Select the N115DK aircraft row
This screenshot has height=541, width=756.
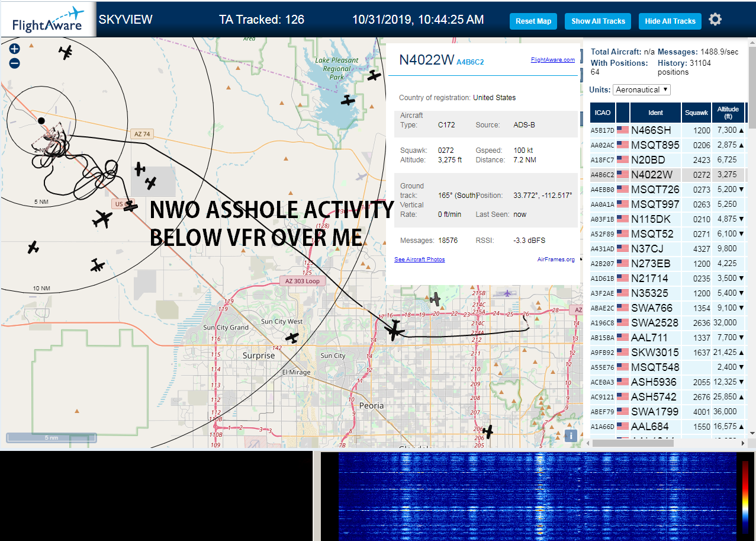tap(668, 219)
